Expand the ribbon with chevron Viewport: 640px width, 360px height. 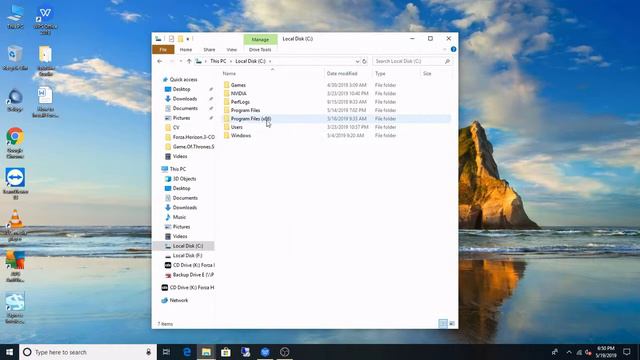point(445,49)
